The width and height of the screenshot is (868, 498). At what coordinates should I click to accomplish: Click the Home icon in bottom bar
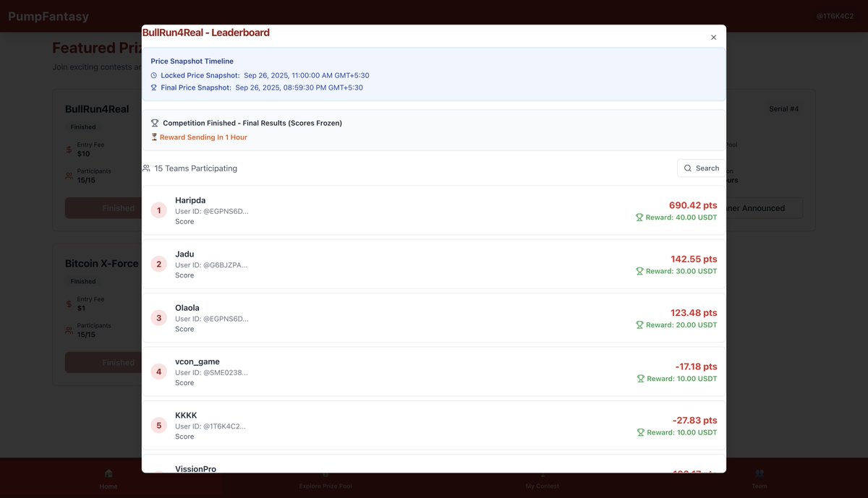tap(109, 473)
